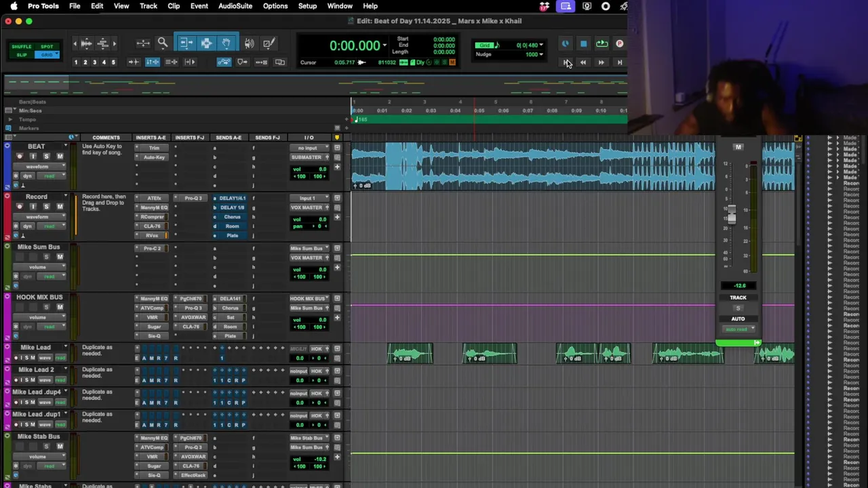Open the AudioSuite menu
The height and width of the screenshot is (488, 868).
[x=235, y=6]
